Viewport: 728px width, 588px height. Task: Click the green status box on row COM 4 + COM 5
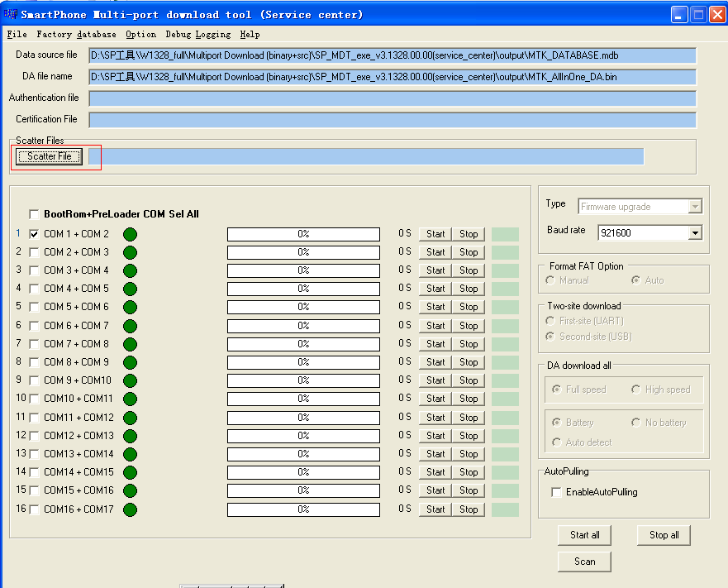pyautogui.click(x=505, y=289)
